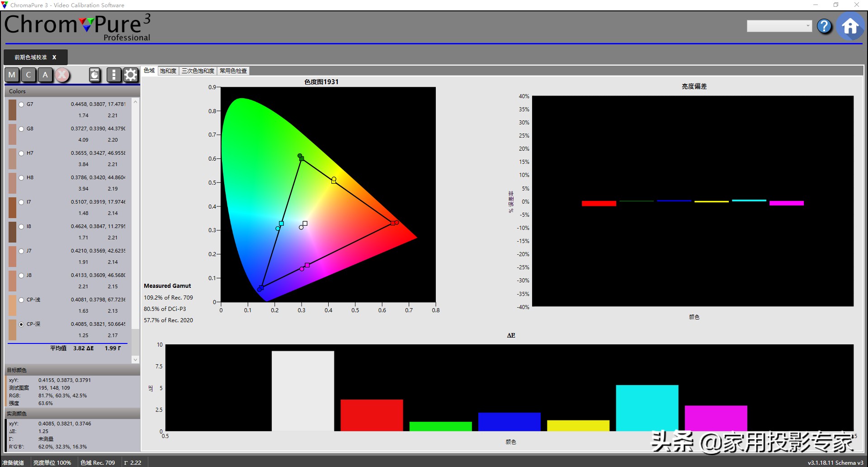The image size is (868, 467).
Task: Go to the Home screen
Action: point(850,26)
